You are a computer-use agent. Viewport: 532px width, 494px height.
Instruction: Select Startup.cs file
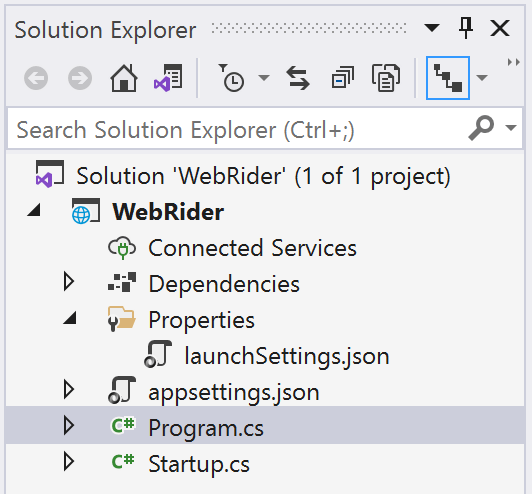click(199, 464)
